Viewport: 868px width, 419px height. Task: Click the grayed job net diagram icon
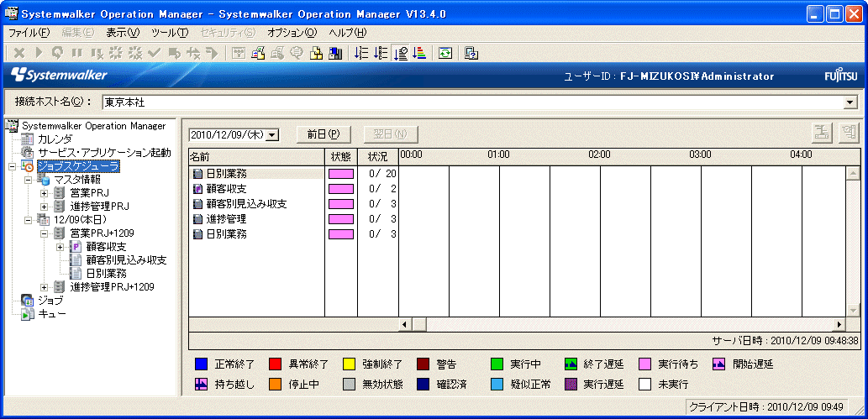click(x=239, y=53)
